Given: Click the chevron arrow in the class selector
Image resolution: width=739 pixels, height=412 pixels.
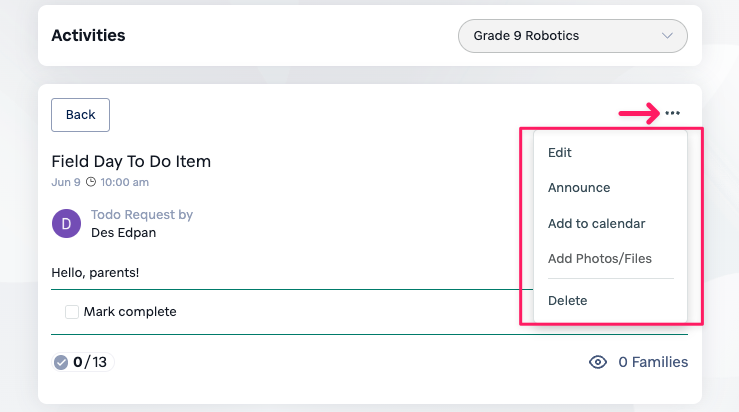Looking at the screenshot, I should pyautogui.click(x=667, y=36).
